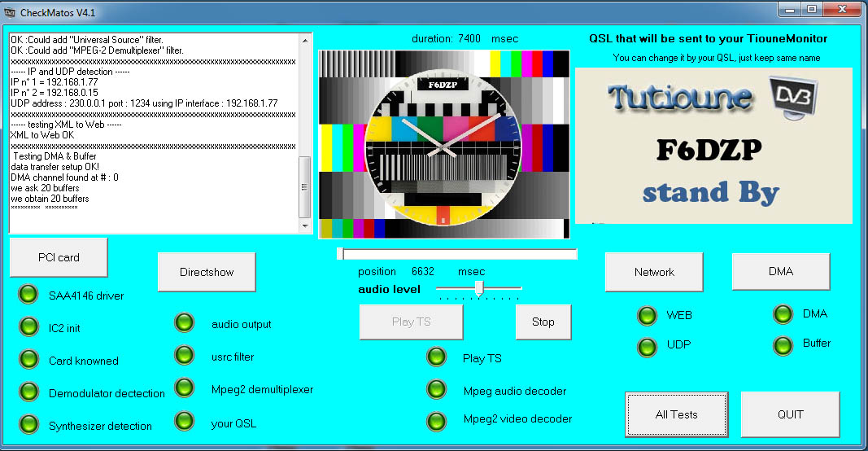The height and width of the screenshot is (451, 868).
Task: Click the 'UDP address : 230.0.0.1' log line
Action: click(144, 103)
